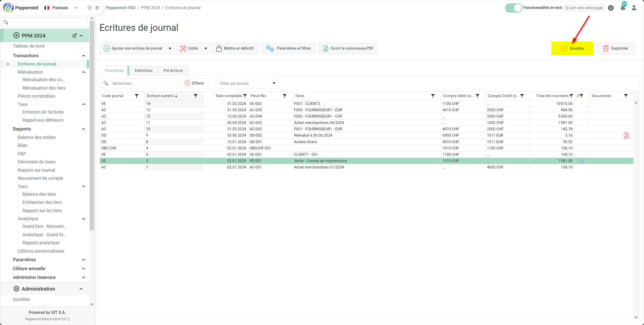Open PPM 2024 in new window icon

click(75, 36)
